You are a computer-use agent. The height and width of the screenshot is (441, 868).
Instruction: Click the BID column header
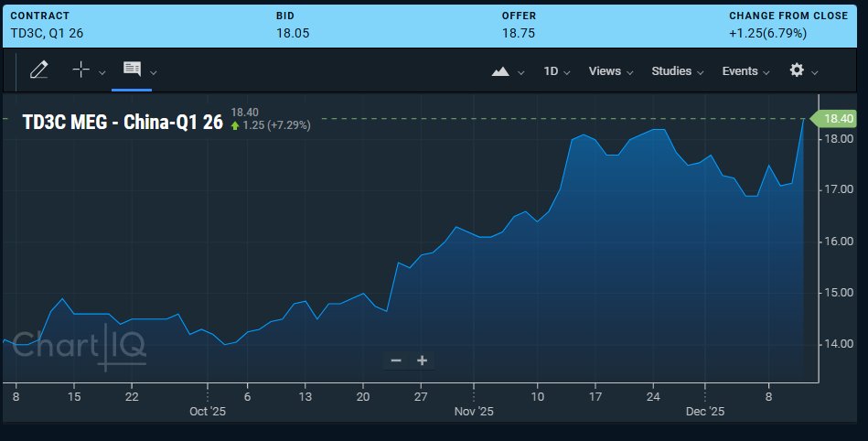click(x=285, y=16)
